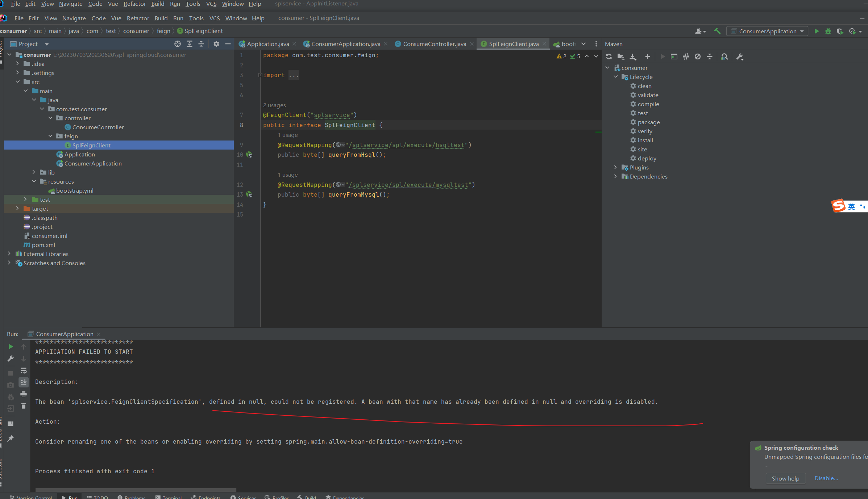868x499 pixels.
Task: Click the Maven Download Sources icon
Action: tap(633, 56)
